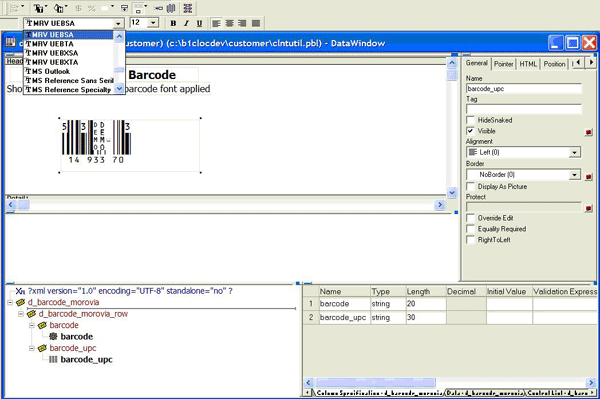Screen dimensions: 600x399
Task: Enable the Override Edit checkbox
Action: 470,218
